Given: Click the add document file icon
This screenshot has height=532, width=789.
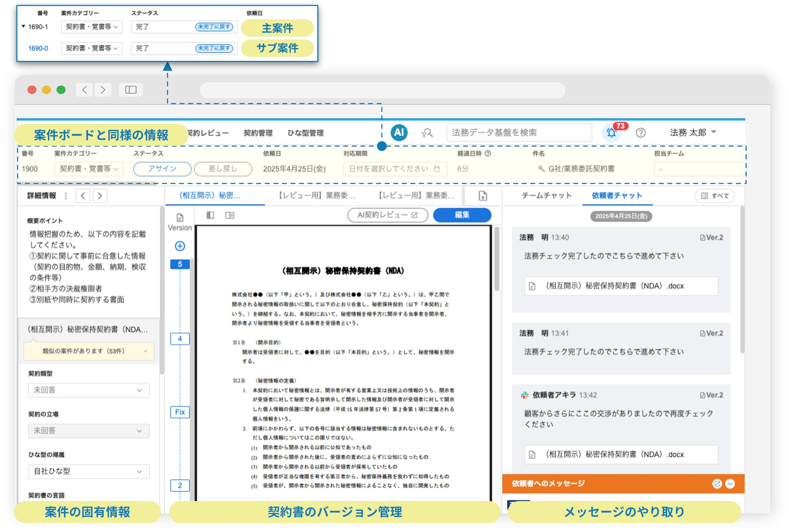Looking at the screenshot, I should coord(483,196).
